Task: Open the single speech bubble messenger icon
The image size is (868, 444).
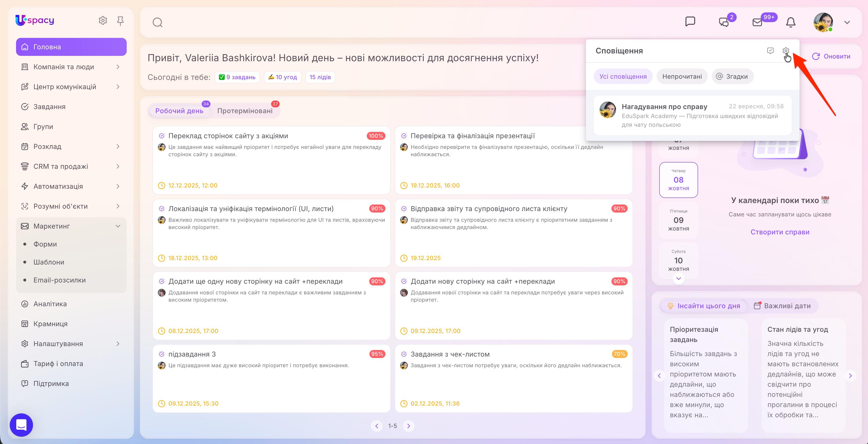Action: pyautogui.click(x=690, y=22)
